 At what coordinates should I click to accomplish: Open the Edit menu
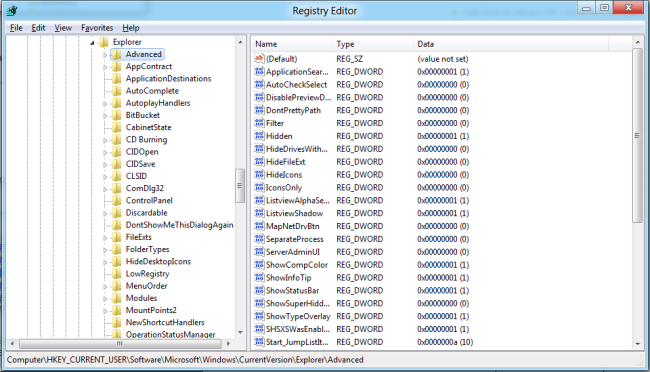pyautogui.click(x=38, y=28)
